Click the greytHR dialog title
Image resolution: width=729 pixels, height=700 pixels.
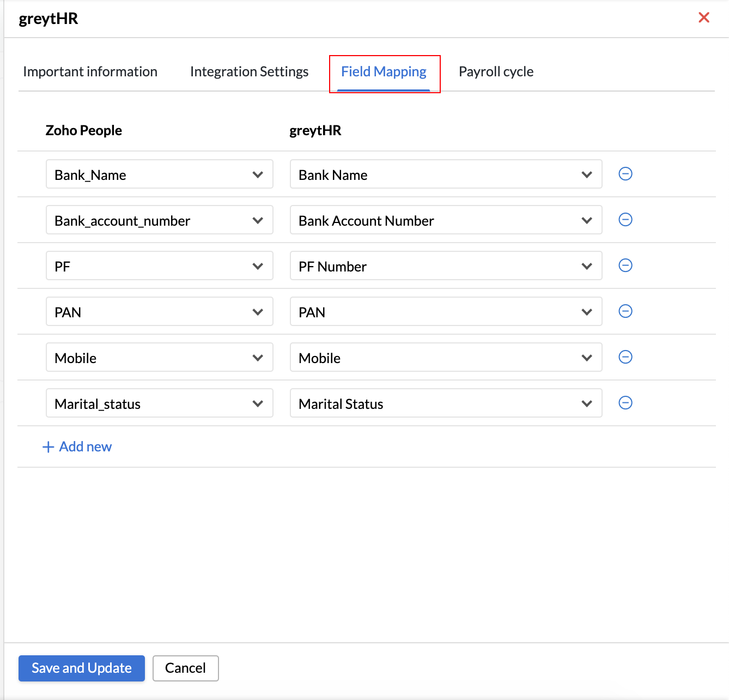coord(48,19)
